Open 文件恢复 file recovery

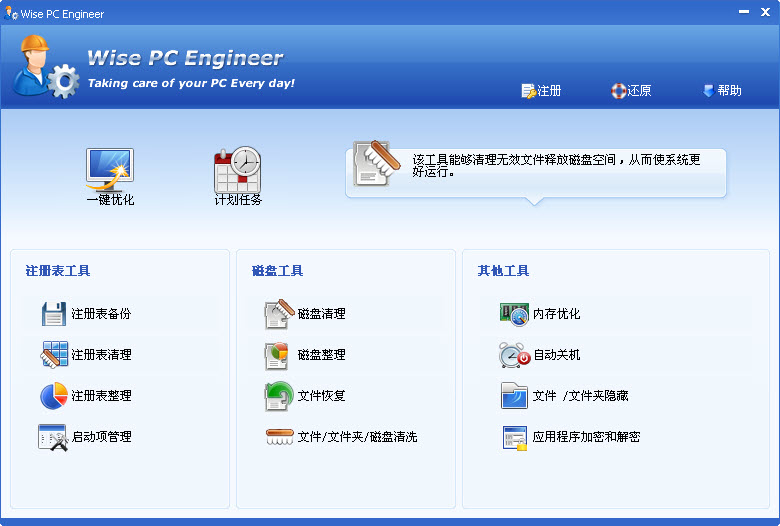click(x=321, y=396)
